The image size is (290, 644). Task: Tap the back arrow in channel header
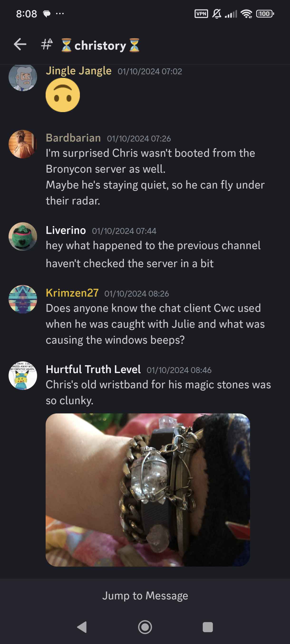tap(20, 45)
